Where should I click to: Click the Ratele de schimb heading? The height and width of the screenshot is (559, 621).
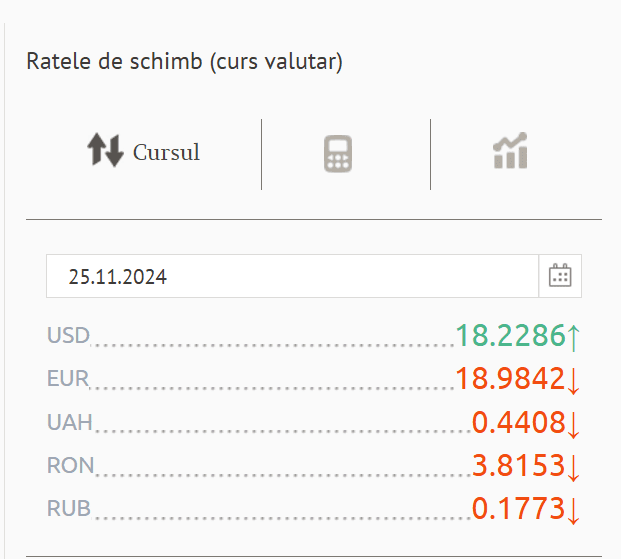click(185, 62)
